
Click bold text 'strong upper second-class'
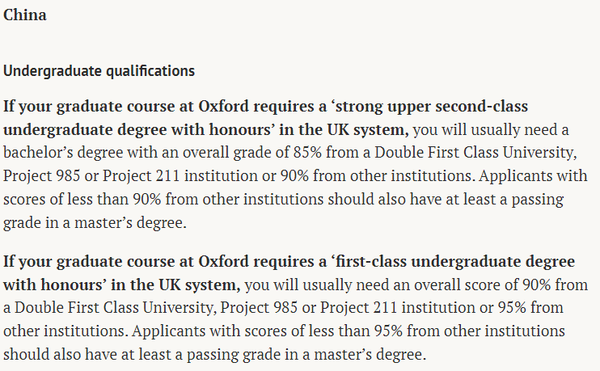coord(432,106)
